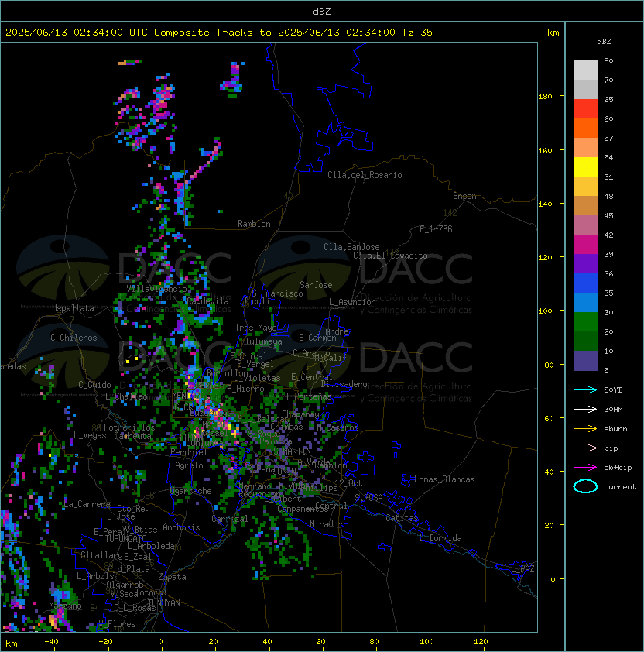Pick the golden 48-51 dBZ legend swatch

(x=585, y=187)
